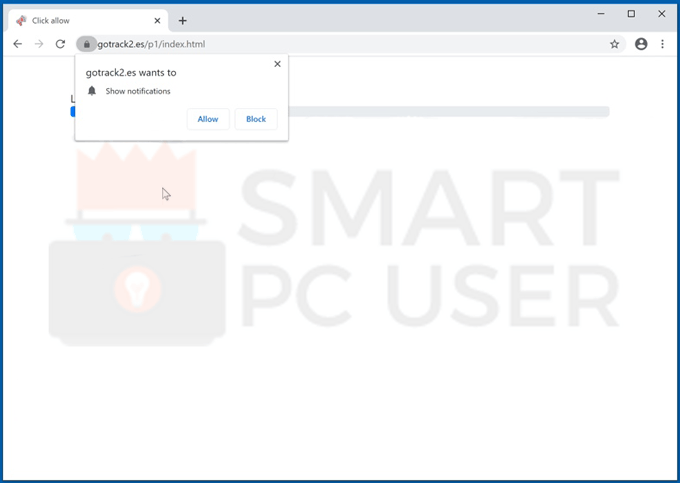Go back to the previous page

17,44
